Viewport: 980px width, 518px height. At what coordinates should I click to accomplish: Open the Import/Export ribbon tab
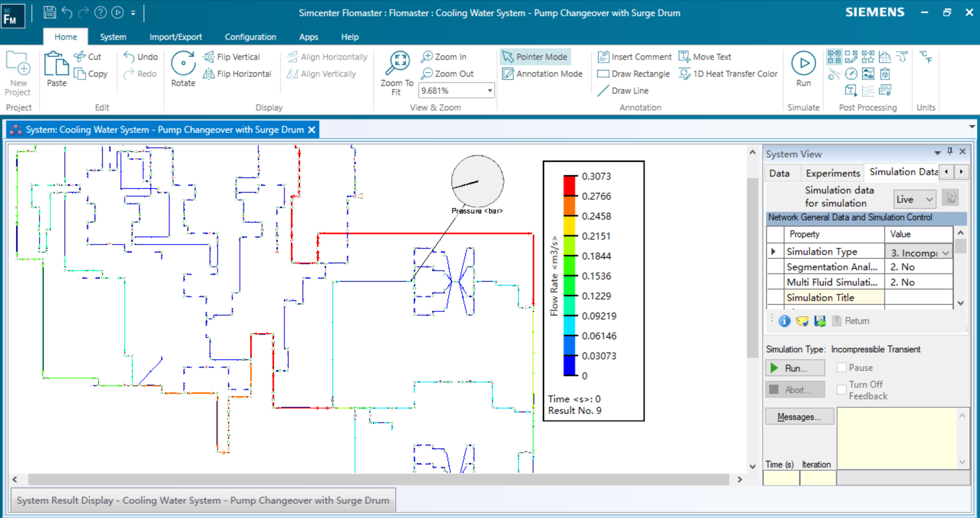point(176,37)
